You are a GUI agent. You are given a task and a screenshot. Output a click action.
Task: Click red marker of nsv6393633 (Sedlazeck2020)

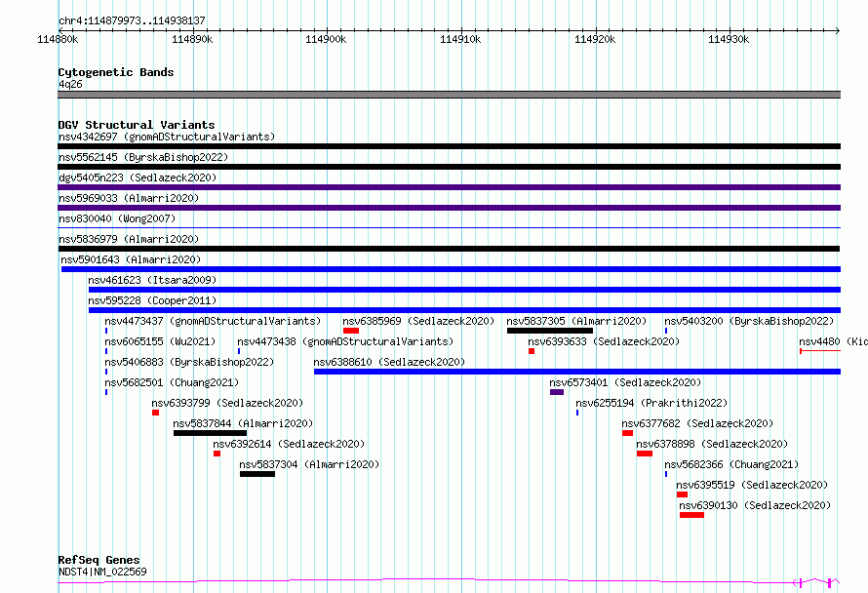pyautogui.click(x=532, y=351)
